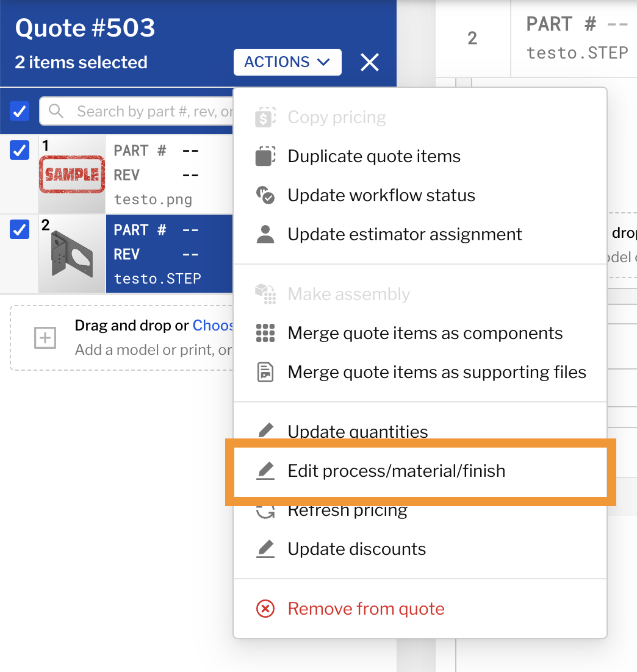
Task: Click the Update discounts pencil icon
Action: [265, 549]
